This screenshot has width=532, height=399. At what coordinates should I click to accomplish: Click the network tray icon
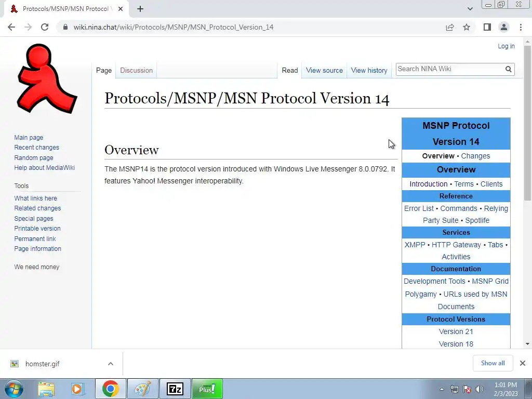(x=454, y=389)
